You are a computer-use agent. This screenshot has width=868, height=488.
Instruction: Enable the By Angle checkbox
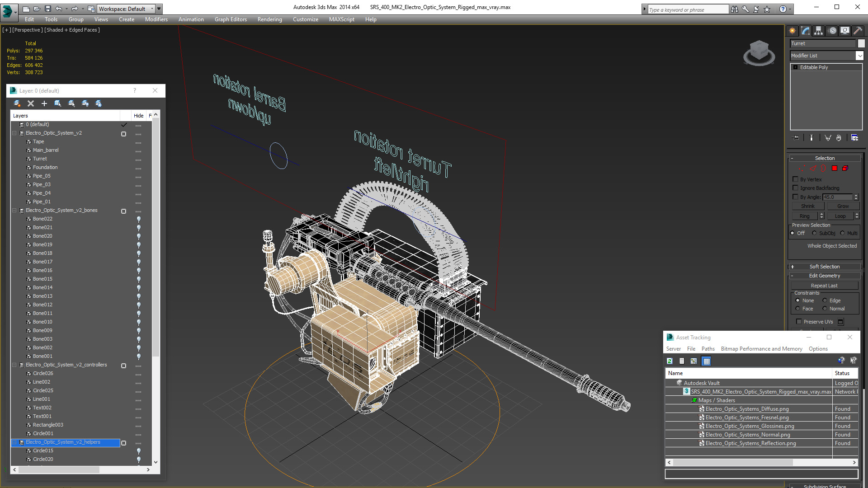[x=796, y=197]
